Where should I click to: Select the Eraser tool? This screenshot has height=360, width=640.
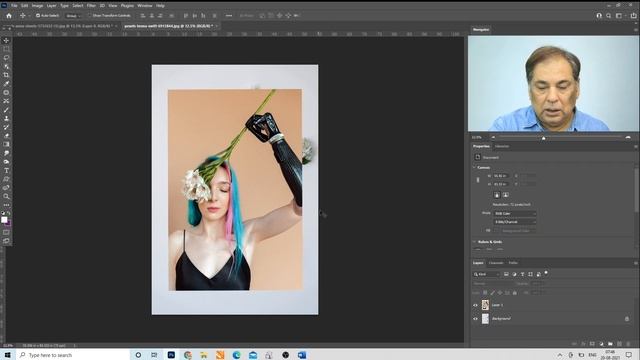pos(6,136)
